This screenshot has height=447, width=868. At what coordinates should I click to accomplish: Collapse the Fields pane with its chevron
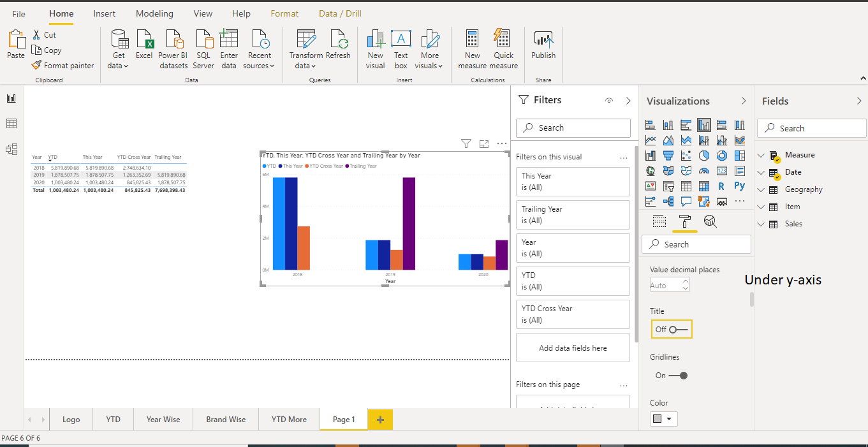859,101
